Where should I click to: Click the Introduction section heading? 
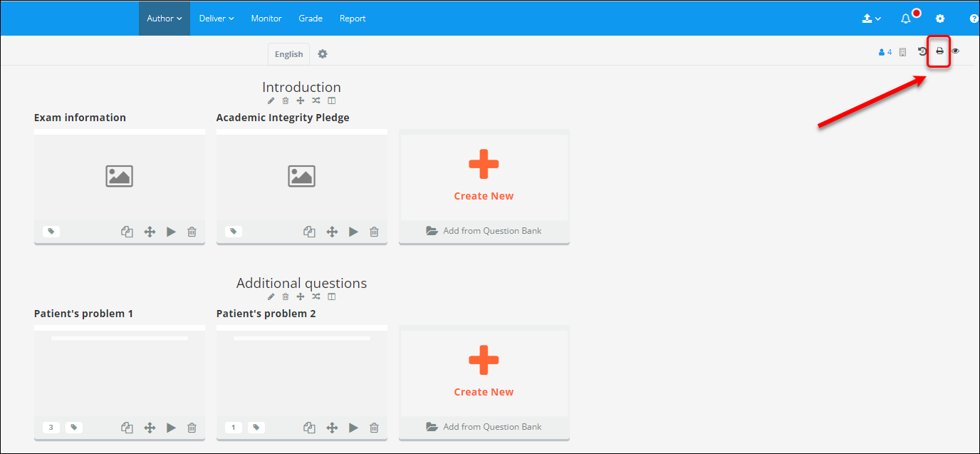point(301,87)
